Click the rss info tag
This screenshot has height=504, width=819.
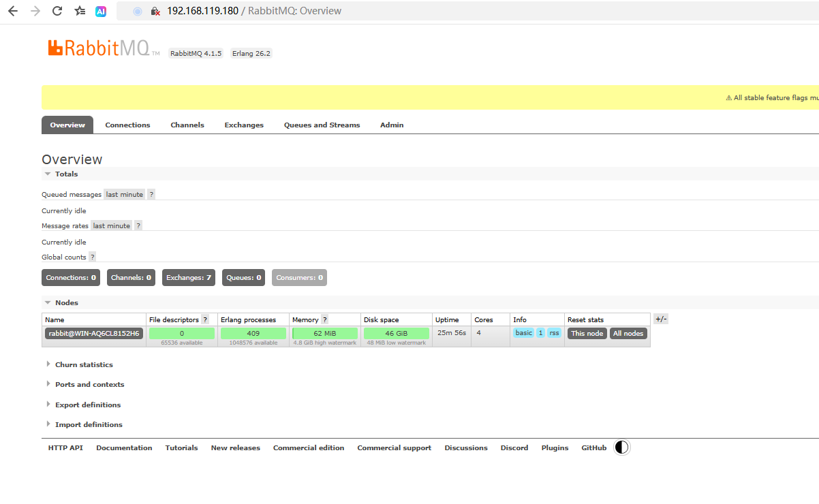point(555,333)
